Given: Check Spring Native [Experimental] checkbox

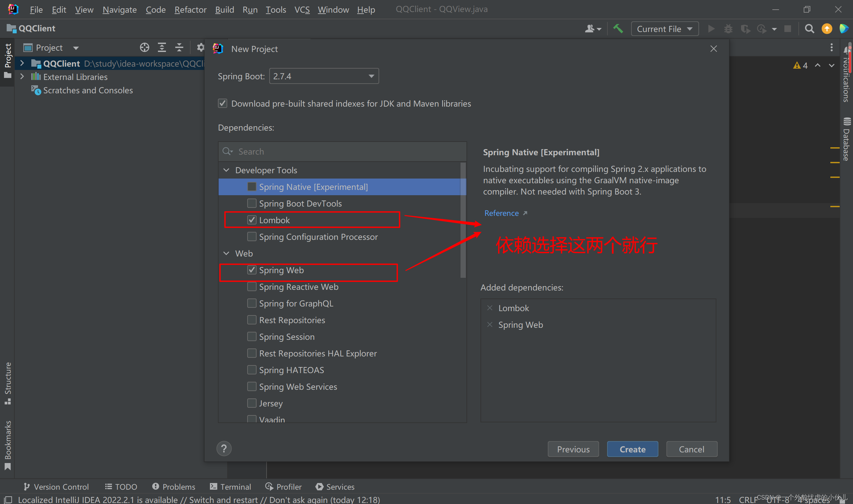Looking at the screenshot, I should (252, 187).
